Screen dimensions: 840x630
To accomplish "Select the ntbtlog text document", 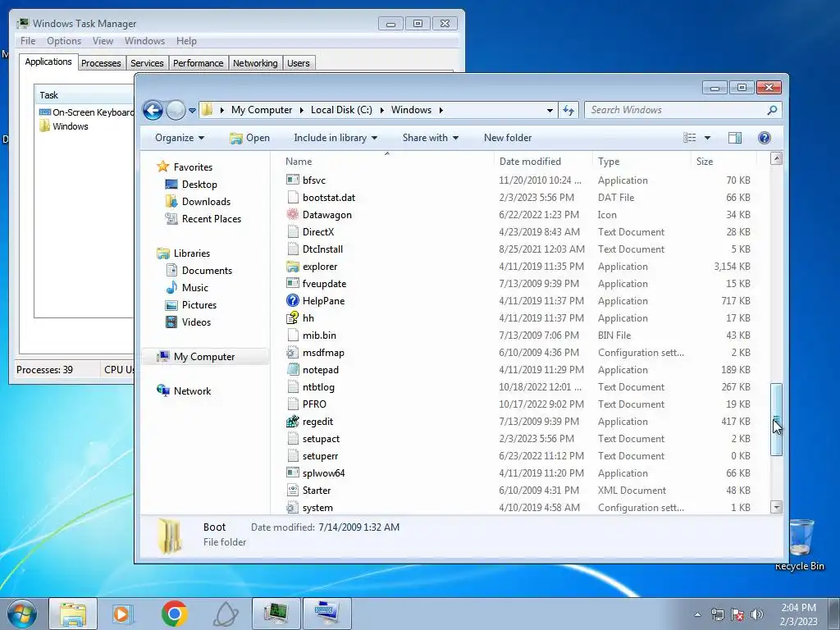I will [318, 387].
